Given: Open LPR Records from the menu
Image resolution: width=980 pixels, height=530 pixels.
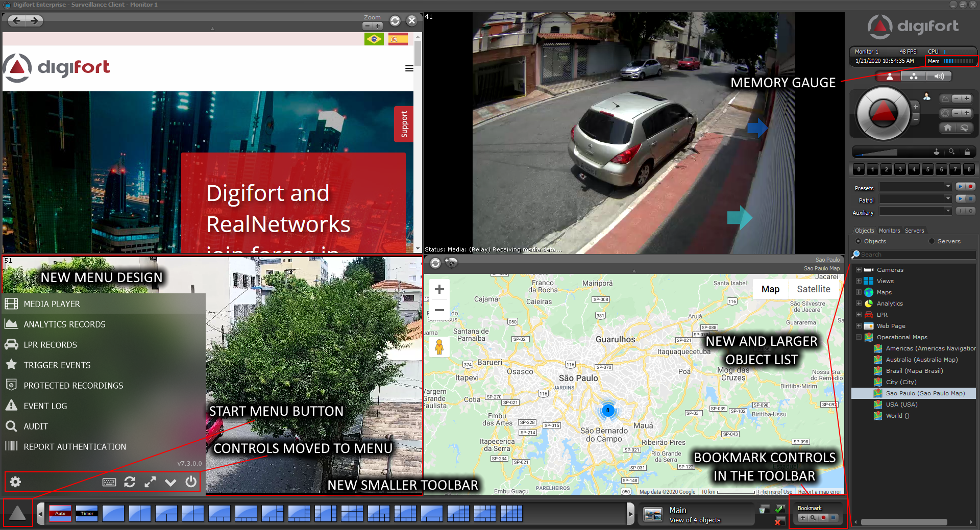Looking at the screenshot, I should [x=104, y=345].
